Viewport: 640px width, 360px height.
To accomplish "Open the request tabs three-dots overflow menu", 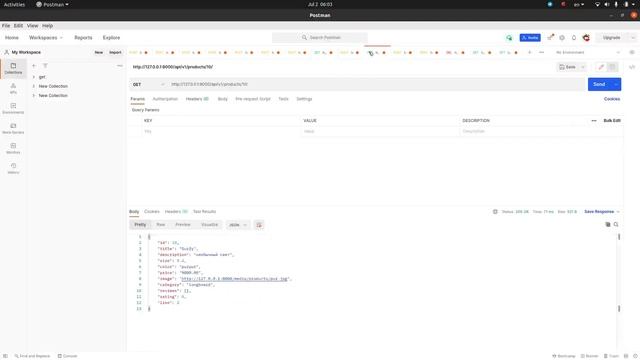I will click(542, 52).
